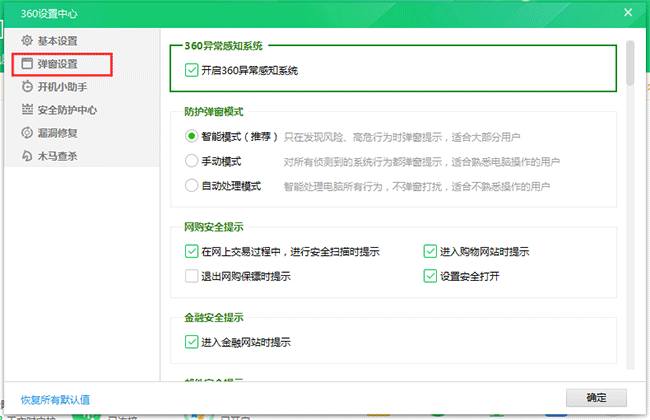Click the icon beside 安全防护中心
The width and height of the screenshot is (650, 420).
click(x=27, y=109)
